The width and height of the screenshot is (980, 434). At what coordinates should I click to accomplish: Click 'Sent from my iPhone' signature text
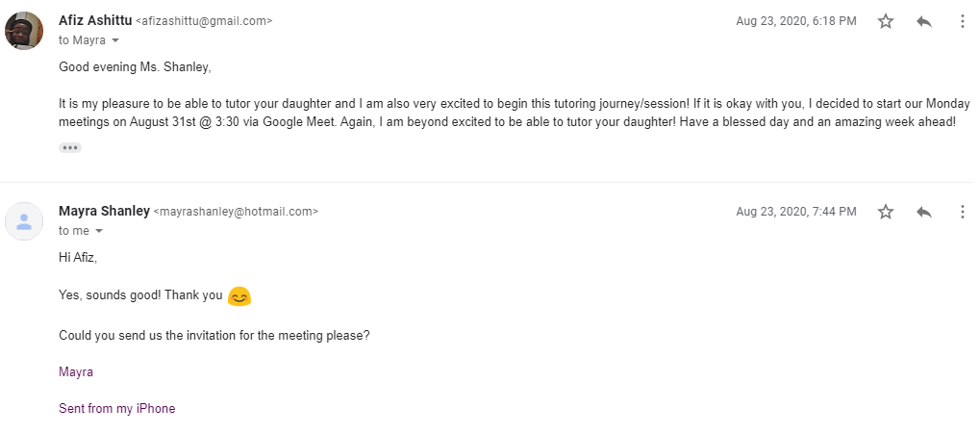pyautogui.click(x=117, y=408)
